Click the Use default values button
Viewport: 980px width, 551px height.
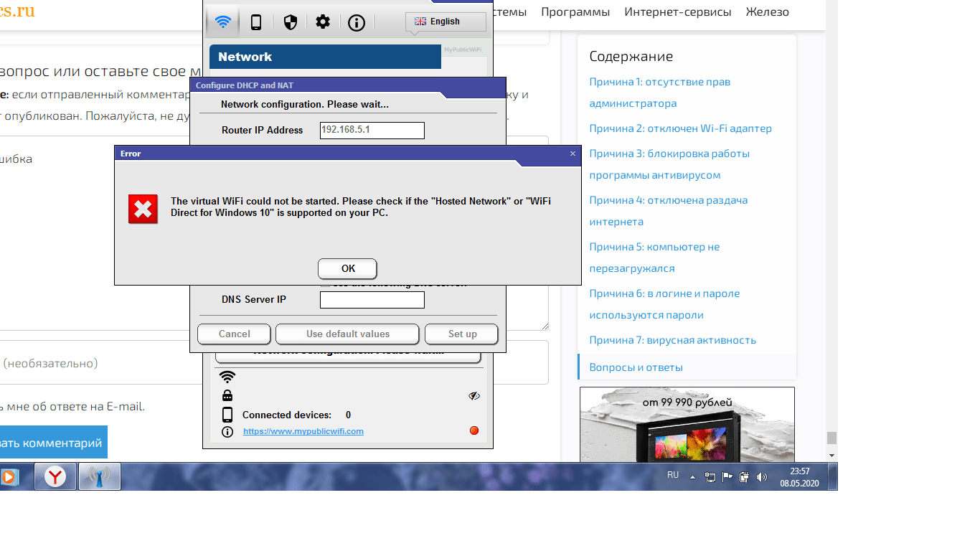pyautogui.click(x=348, y=334)
